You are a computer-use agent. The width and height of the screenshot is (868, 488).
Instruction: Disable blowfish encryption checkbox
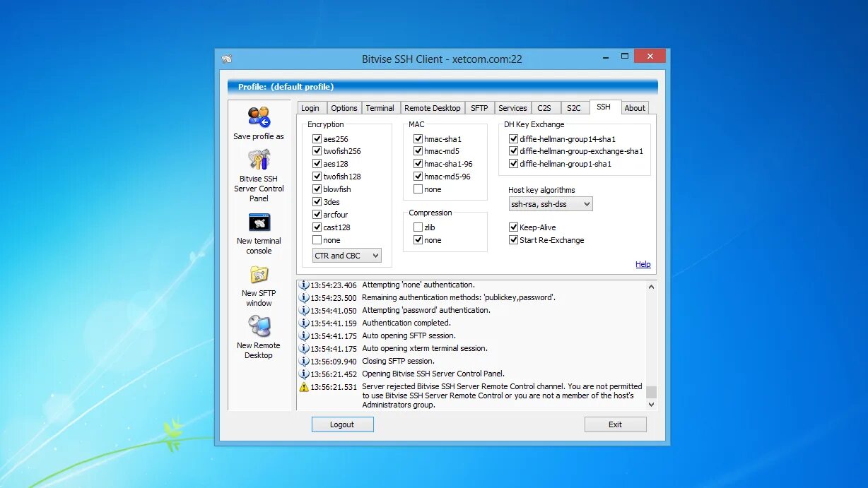[317, 189]
